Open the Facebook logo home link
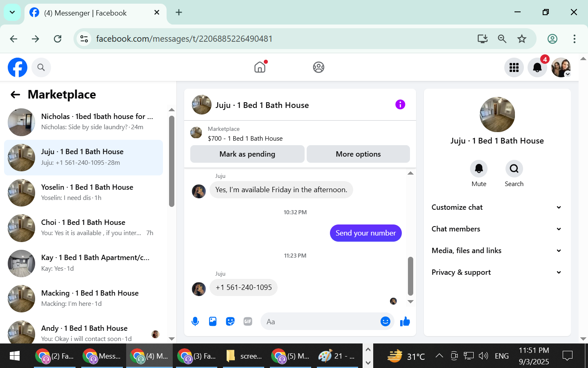The image size is (588, 368). click(18, 67)
